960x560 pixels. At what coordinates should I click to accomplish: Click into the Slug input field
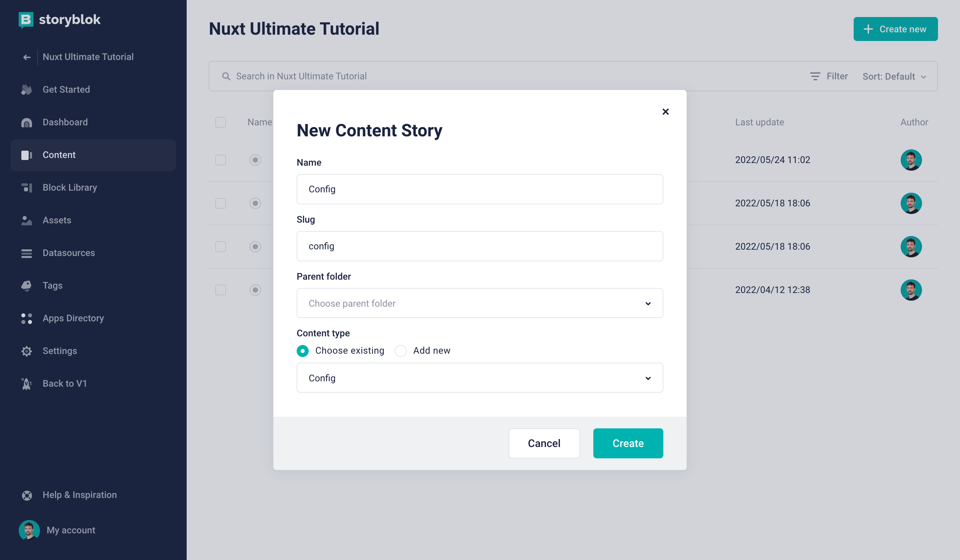click(480, 246)
